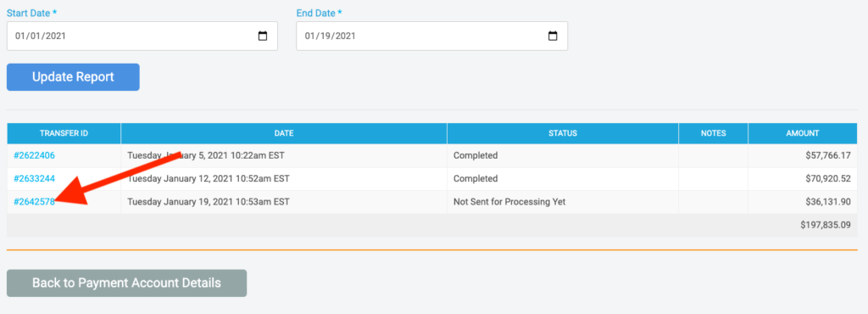868x314 pixels.
Task: Select the Date column header
Action: [x=284, y=133]
